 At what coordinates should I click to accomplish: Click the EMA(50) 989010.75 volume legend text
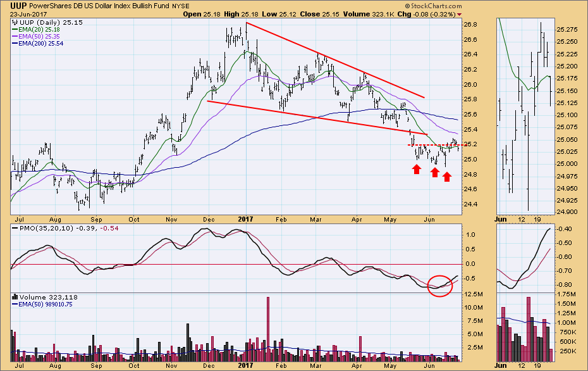46,304
